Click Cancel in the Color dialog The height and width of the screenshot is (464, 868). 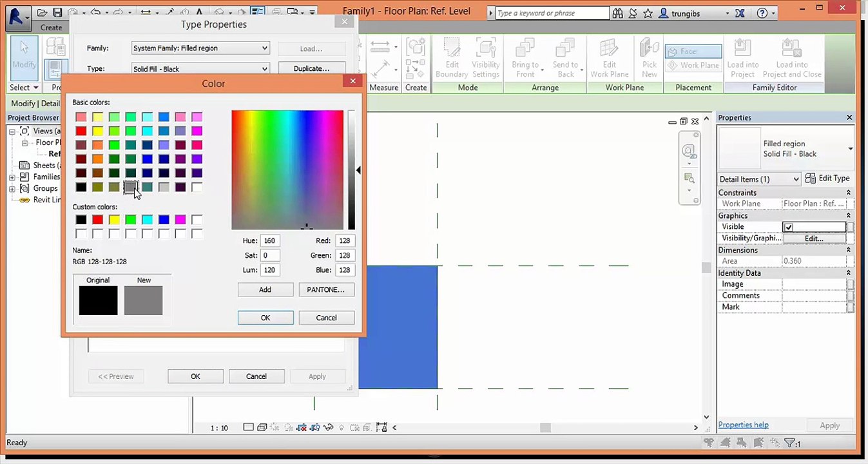pyautogui.click(x=326, y=318)
